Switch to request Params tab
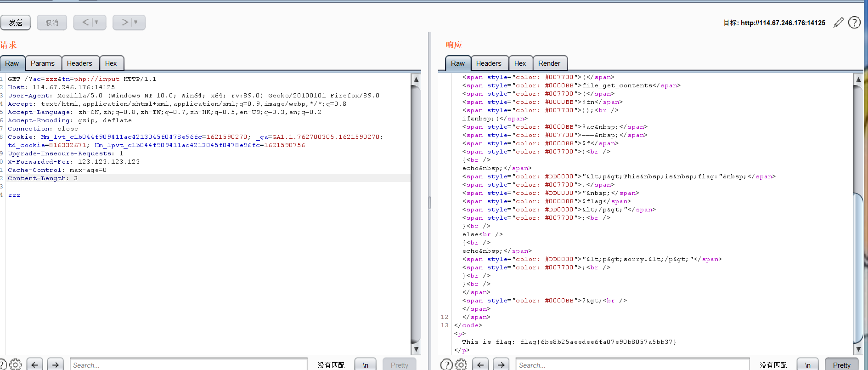The width and height of the screenshot is (868, 370). tap(43, 63)
